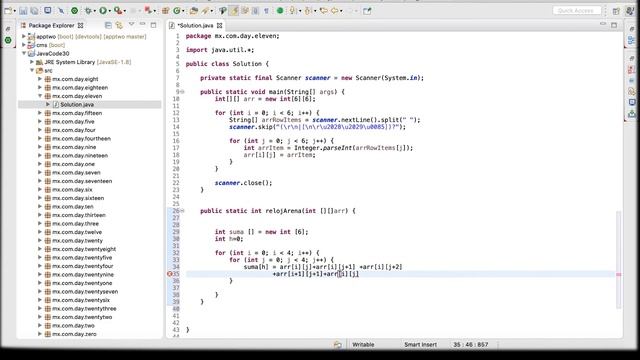640x360 pixels.
Task: Click the status bar icon left of Writable
Action: point(338,345)
